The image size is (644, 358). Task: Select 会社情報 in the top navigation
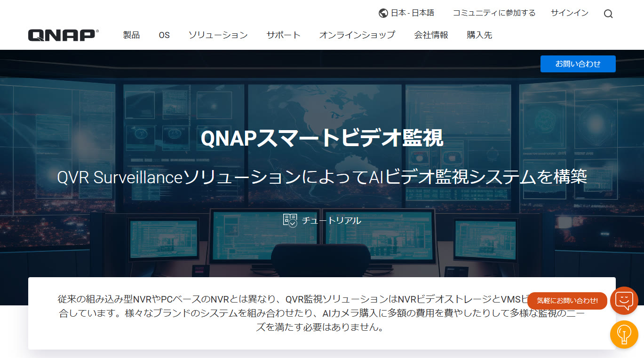431,35
